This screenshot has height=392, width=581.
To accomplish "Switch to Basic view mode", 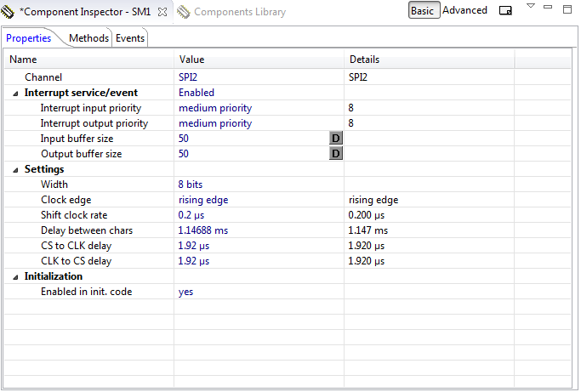I will coord(424,11).
